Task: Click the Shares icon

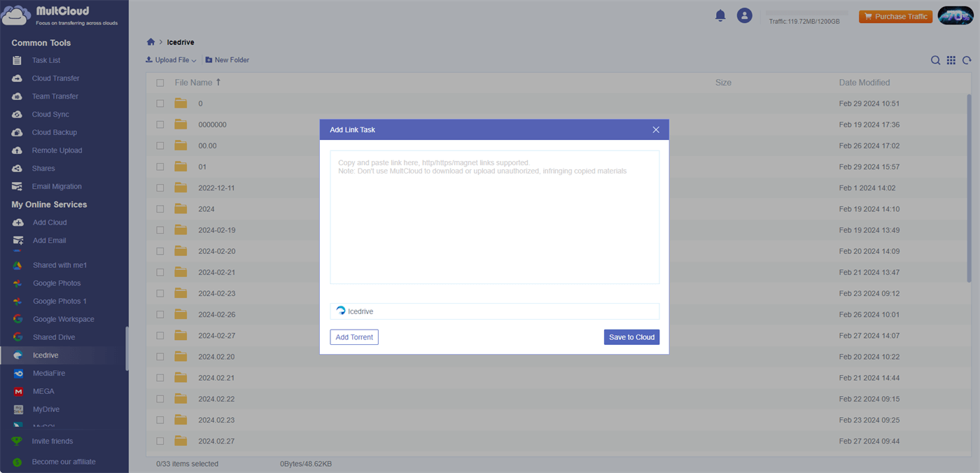Action: pos(17,169)
